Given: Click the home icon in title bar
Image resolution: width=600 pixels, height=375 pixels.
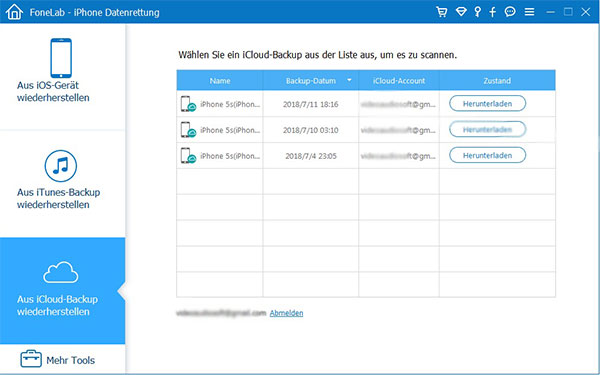Looking at the screenshot, I should [14, 12].
